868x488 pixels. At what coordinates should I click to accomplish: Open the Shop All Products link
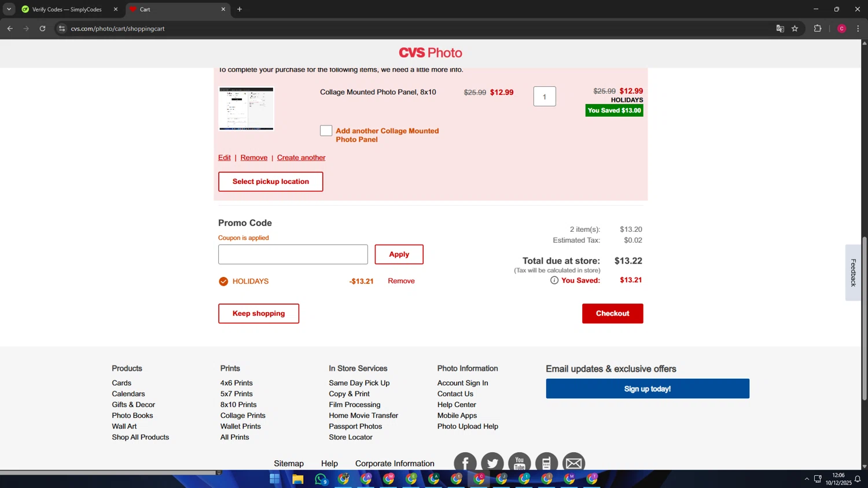[141, 437]
